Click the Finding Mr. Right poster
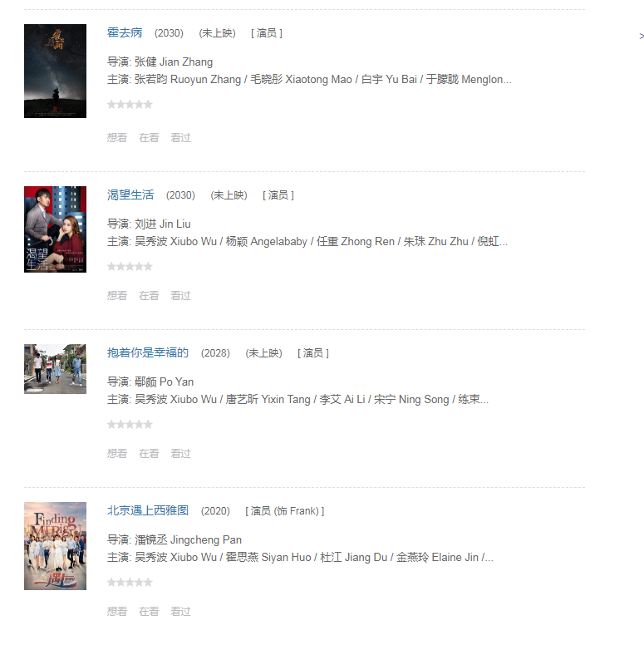644x645 pixels. tap(55, 546)
